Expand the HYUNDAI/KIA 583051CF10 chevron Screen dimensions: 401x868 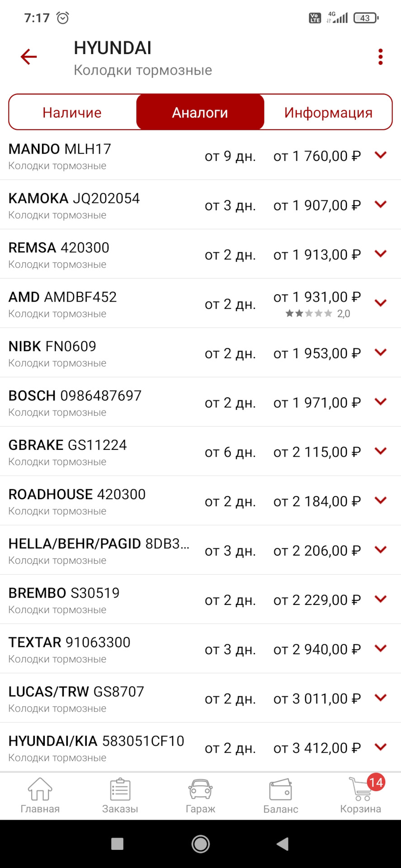click(x=381, y=747)
